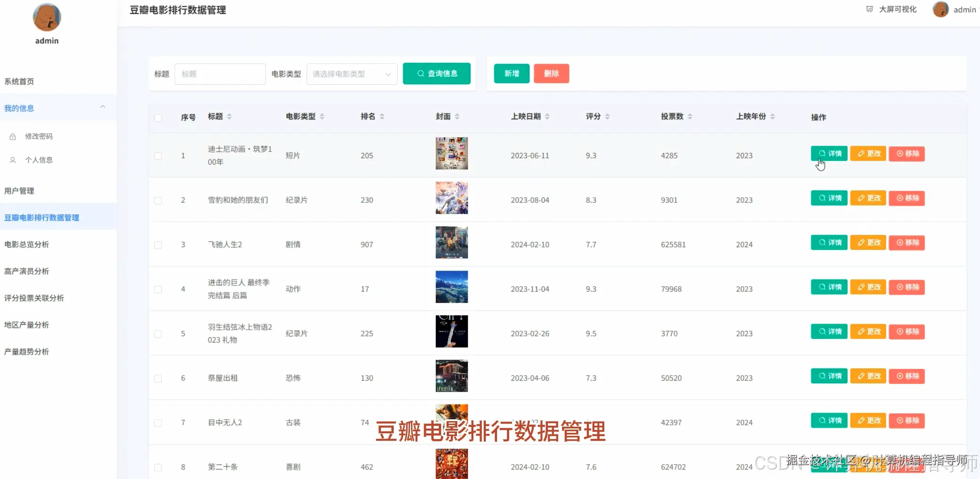The height and width of the screenshot is (479, 980).
Task: Click inside the 标题 search input field
Action: point(220,74)
